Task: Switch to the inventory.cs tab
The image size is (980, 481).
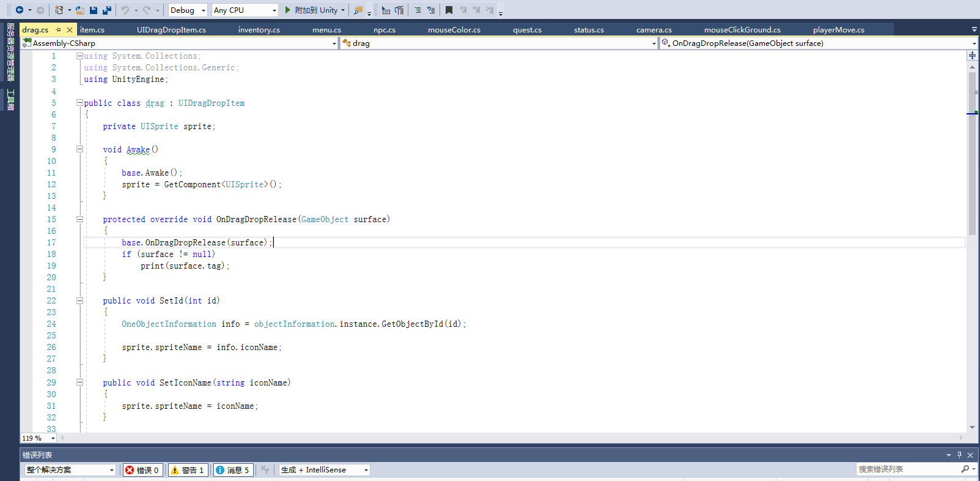Action: click(x=259, y=29)
